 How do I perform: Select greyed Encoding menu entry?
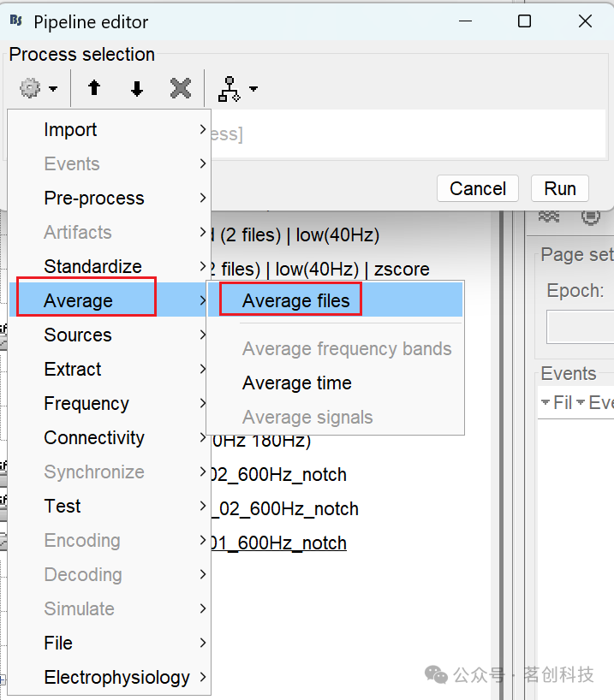110,540
